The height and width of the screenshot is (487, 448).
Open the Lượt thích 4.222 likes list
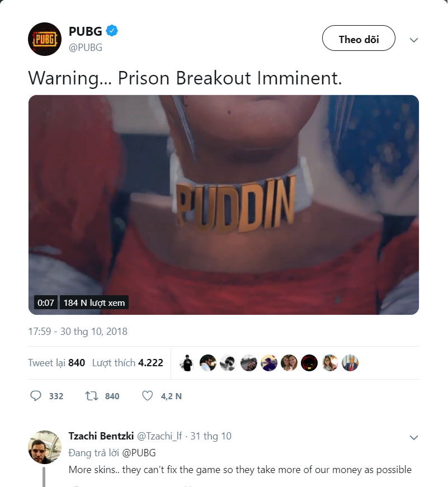(128, 363)
